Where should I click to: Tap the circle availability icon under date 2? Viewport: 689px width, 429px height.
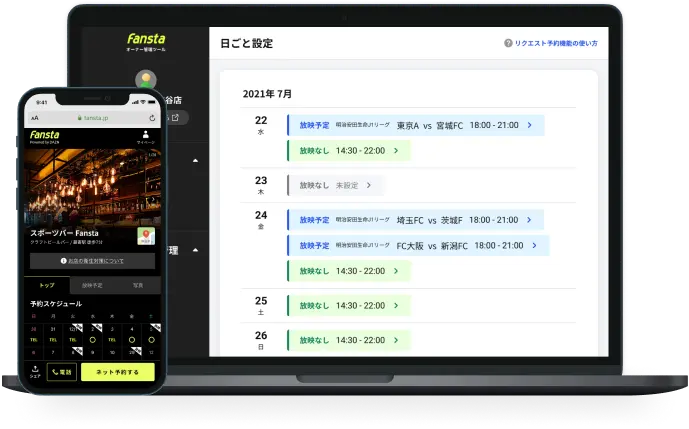click(x=92, y=340)
